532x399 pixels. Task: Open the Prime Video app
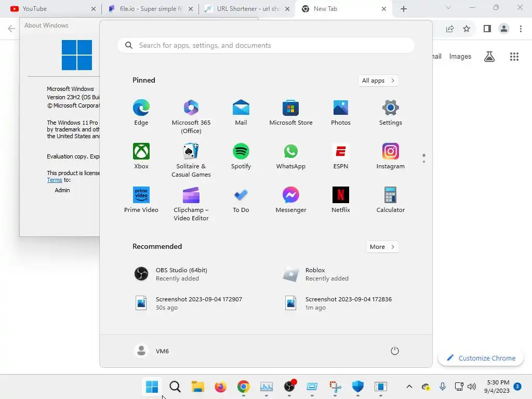(141, 200)
